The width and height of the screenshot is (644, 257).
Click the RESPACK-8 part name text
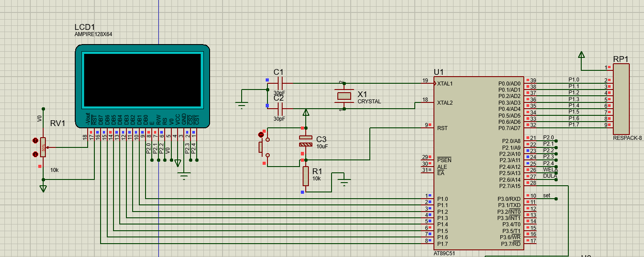(x=628, y=138)
